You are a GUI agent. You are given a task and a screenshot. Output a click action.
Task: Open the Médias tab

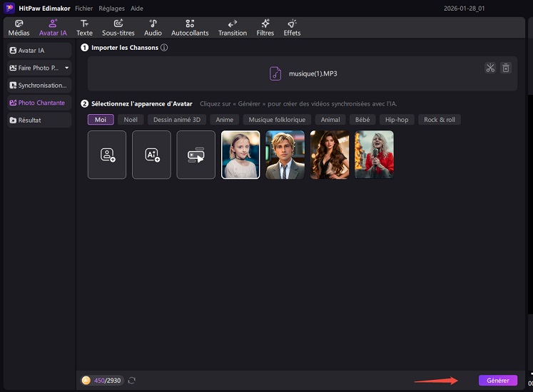point(19,28)
